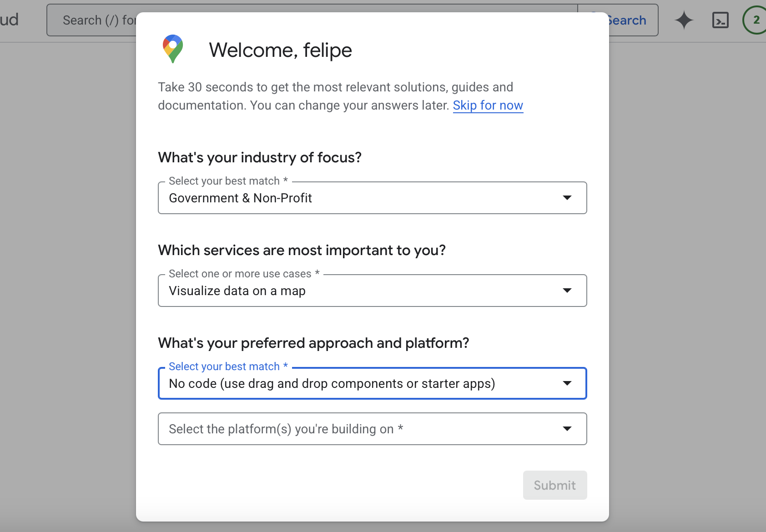This screenshot has height=532, width=766.
Task: Click the arrow on the platform selector
Action: (x=567, y=429)
